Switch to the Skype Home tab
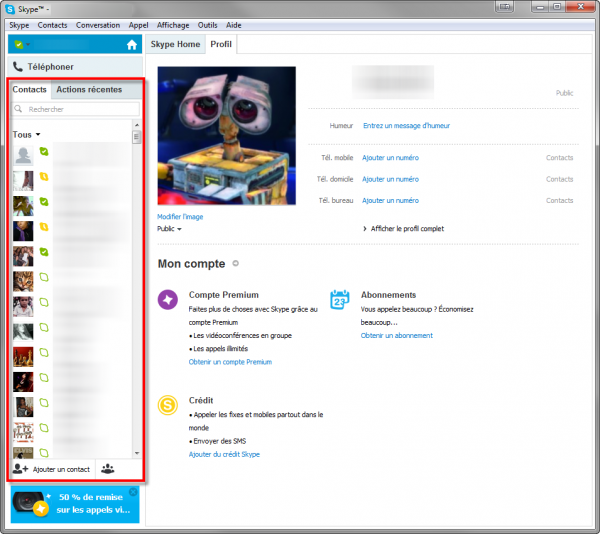Image resolution: width=600 pixels, height=534 pixels. [x=175, y=44]
